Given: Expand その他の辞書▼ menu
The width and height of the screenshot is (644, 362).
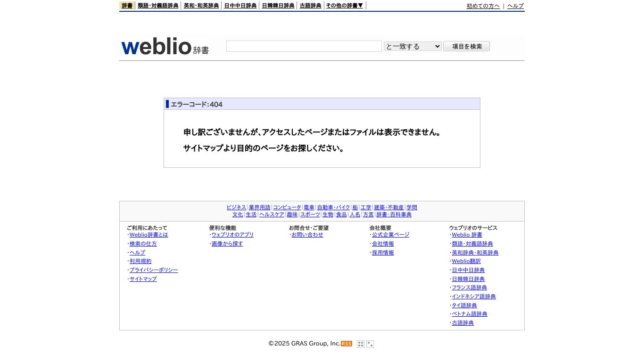Looking at the screenshot, I should pos(345,6).
